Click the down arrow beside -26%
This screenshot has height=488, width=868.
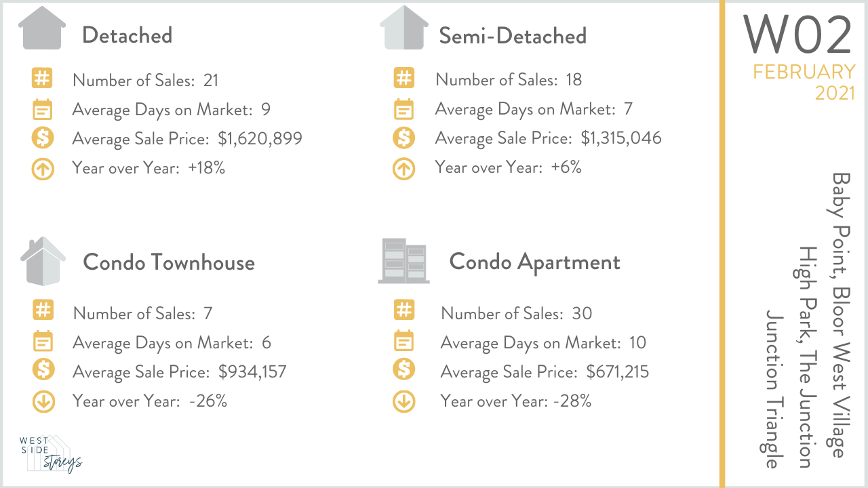click(43, 401)
